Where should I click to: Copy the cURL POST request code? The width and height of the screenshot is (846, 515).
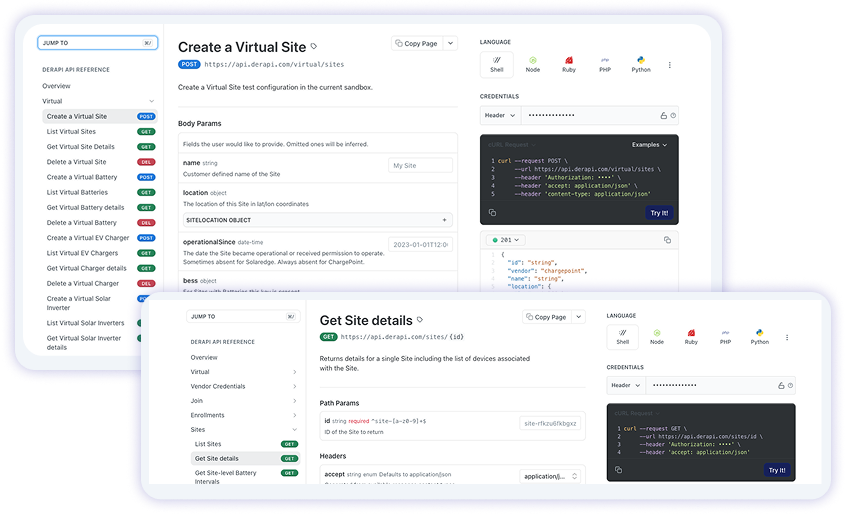(492, 212)
